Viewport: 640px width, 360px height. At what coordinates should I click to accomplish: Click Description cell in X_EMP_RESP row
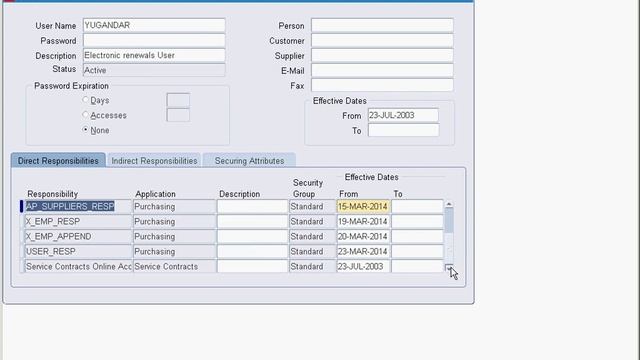252,222
